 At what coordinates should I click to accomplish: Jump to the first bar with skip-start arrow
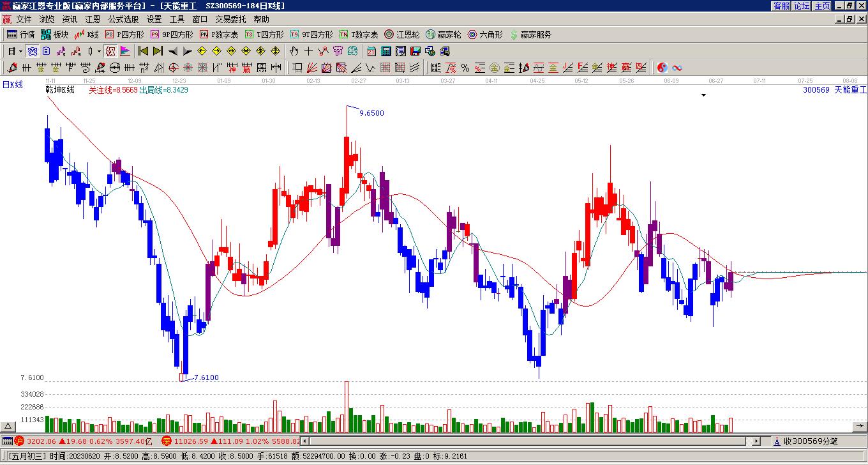point(143,51)
